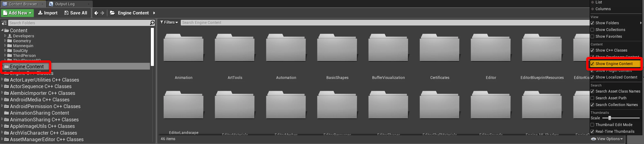Select the Content Browser tab
Viewport: 644px width, 144px height.
23,4
